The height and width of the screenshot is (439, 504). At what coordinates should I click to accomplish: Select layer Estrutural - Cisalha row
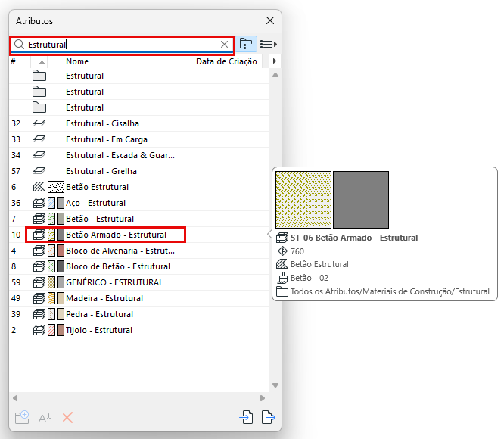click(138, 123)
